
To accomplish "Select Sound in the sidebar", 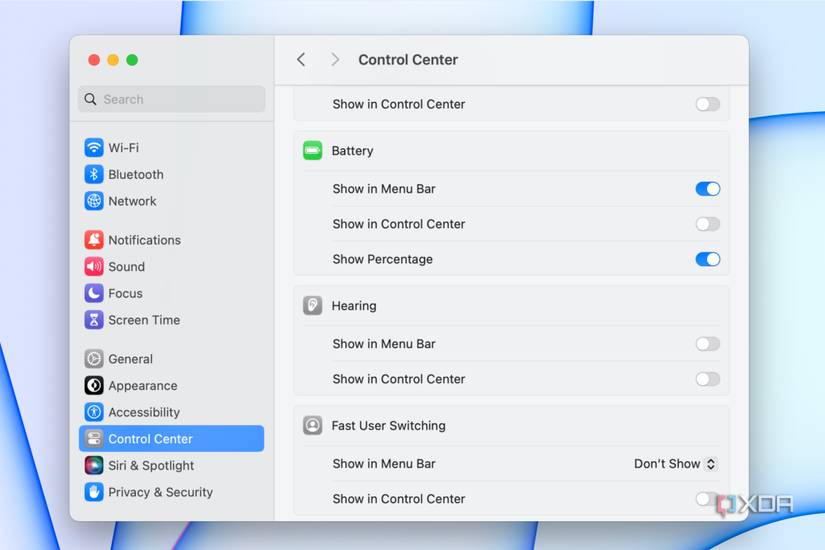I will [x=126, y=267].
